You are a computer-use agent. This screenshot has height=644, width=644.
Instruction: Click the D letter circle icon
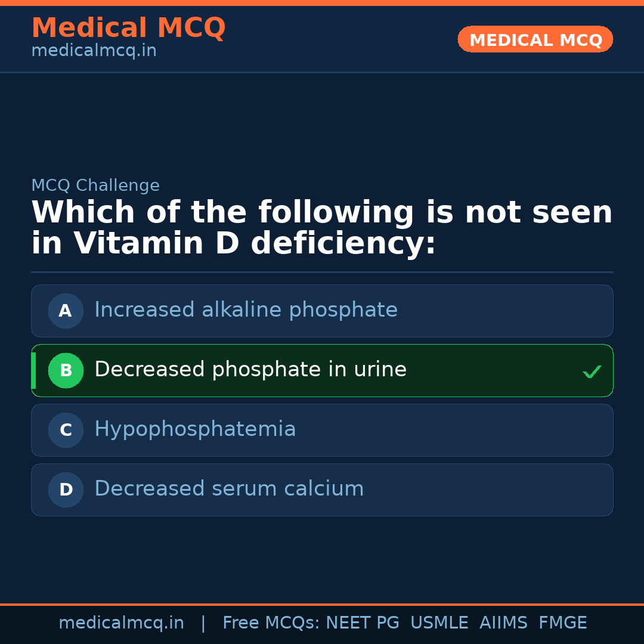tap(66, 490)
